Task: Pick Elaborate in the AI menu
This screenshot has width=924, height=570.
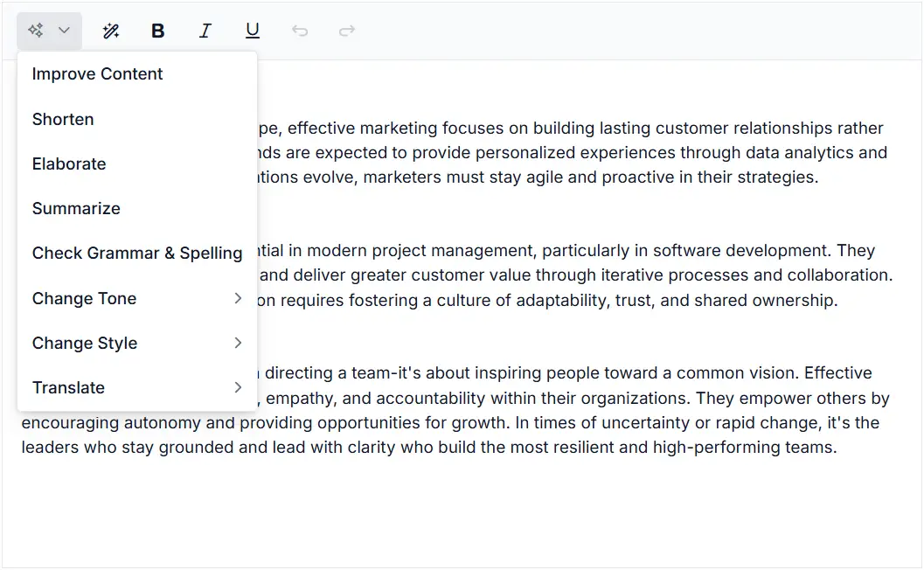Action: [x=69, y=163]
